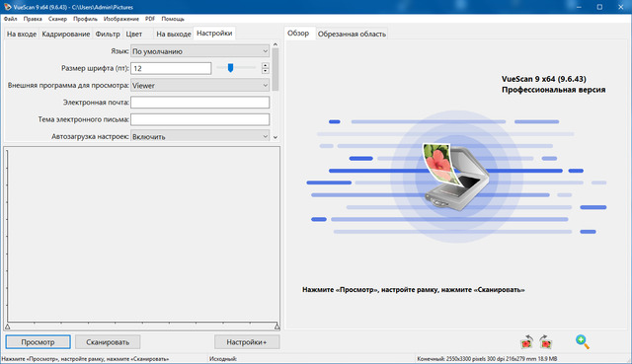The height and width of the screenshot is (364, 632).
Task: Switch to the Обрезанная область tab
Action: 352,34
